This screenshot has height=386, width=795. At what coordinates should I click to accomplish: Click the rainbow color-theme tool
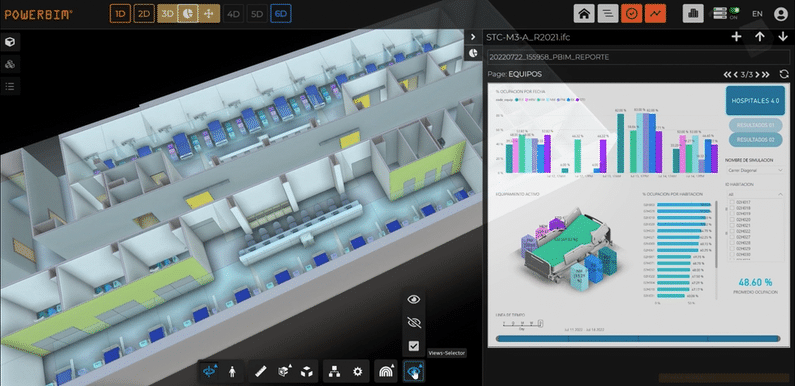click(x=385, y=372)
